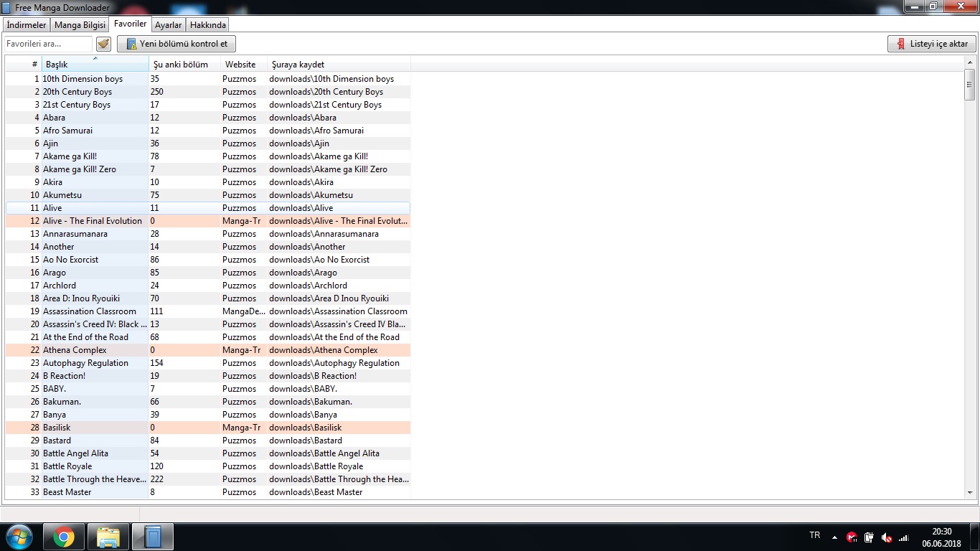Select the Banya row
This screenshot has width=980, height=551.
click(208, 415)
